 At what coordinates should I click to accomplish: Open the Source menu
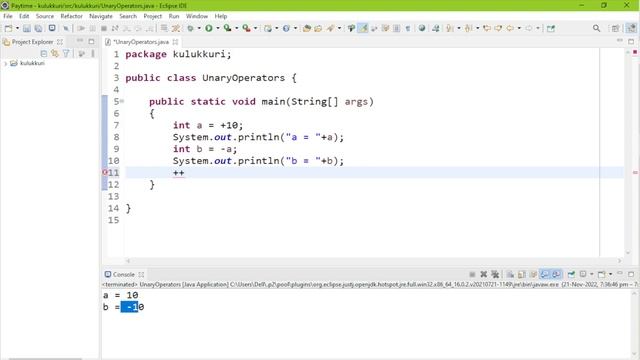[x=44, y=16]
